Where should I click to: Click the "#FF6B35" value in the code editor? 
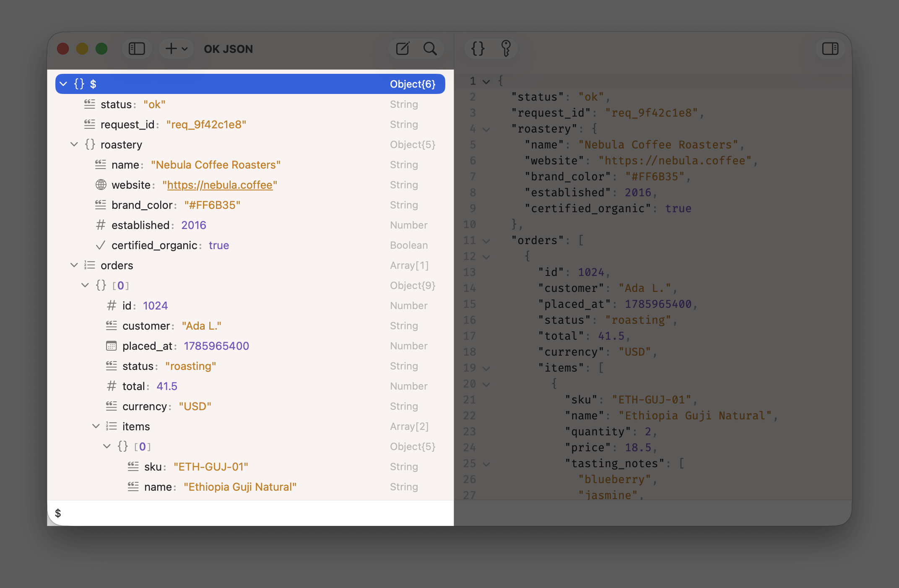tap(655, 177)
